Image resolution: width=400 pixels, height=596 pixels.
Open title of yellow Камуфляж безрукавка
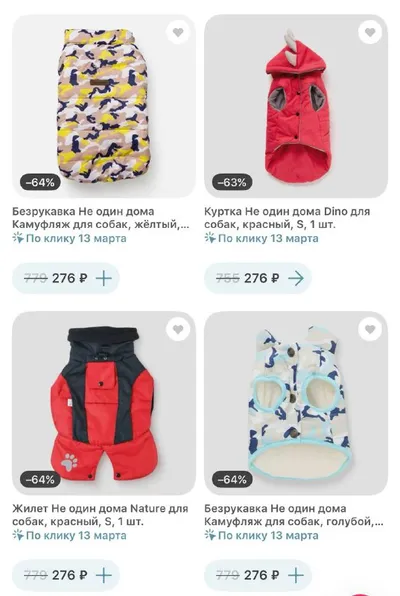(101, 218)
